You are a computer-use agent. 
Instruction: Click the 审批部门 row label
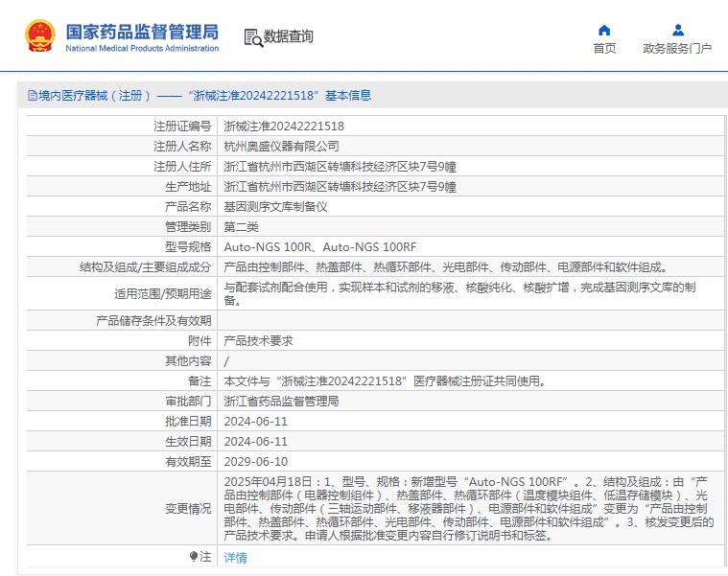(189, 402)
